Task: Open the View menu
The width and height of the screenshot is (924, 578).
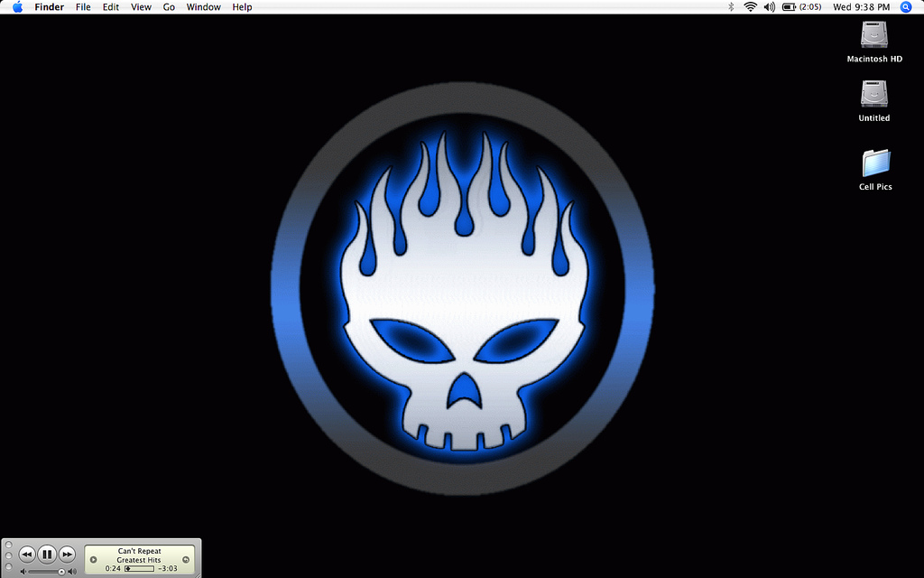Action: click(141, 7)
